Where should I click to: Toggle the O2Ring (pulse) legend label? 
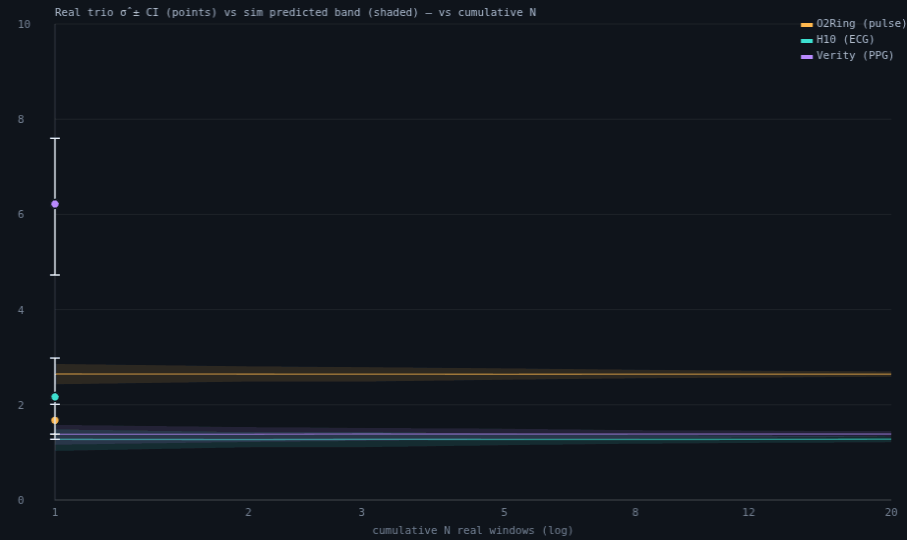861,24
